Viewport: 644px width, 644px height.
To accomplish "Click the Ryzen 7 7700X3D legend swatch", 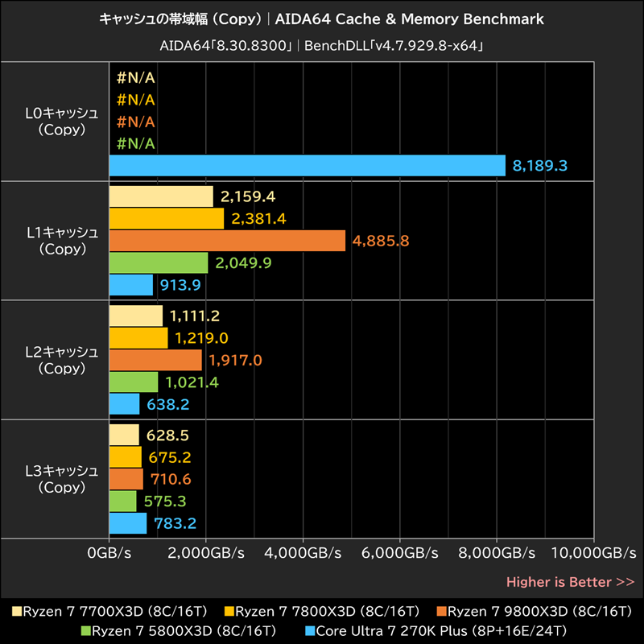I will (x=17, y=612).
